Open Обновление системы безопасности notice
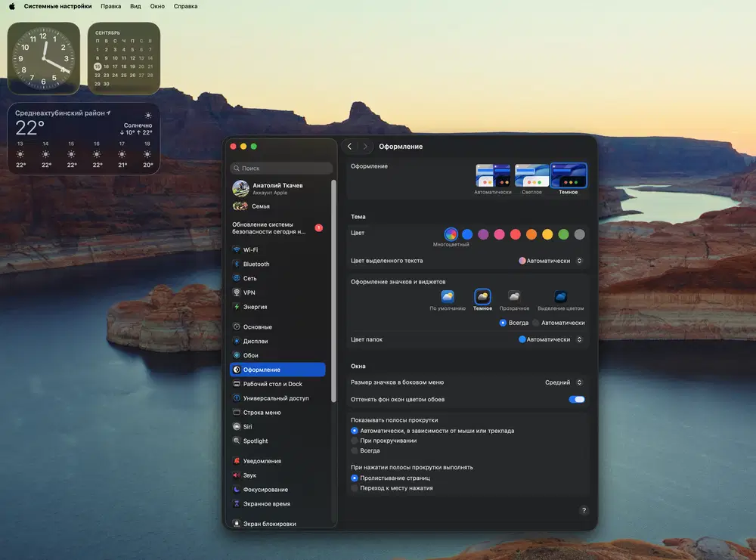Image resolution: width=756 pixels, height=560 pixels. [277, 228]
